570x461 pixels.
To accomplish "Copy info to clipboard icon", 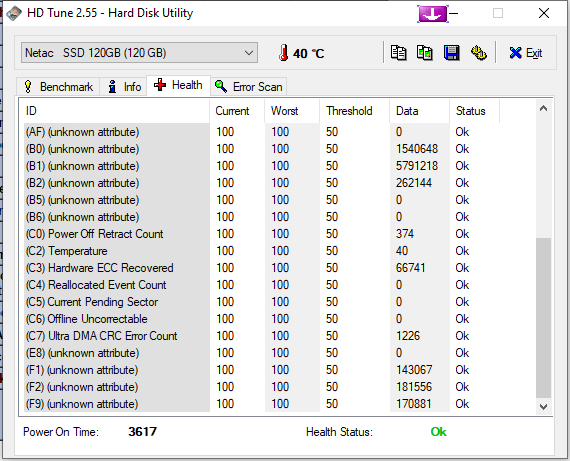I will 398,53.
